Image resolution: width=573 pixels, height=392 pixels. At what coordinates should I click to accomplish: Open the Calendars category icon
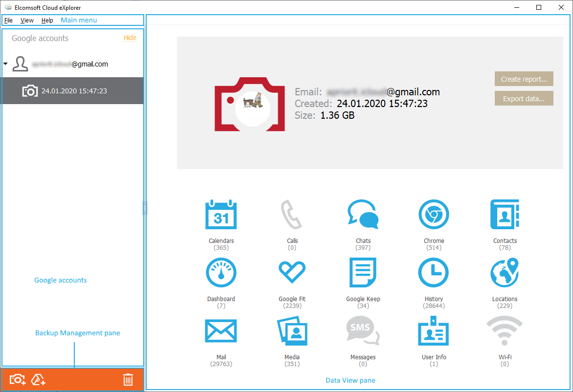(x=221, y=215)
